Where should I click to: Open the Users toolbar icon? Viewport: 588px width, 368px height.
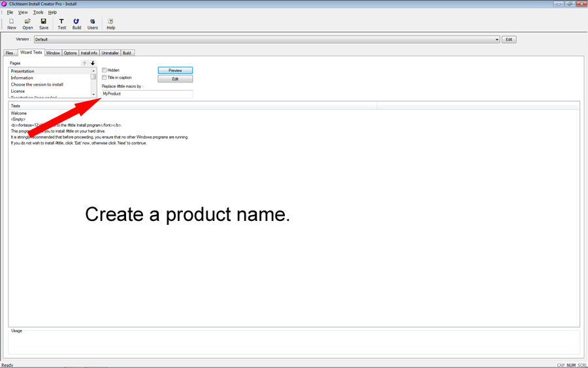[x=93, y=24]
